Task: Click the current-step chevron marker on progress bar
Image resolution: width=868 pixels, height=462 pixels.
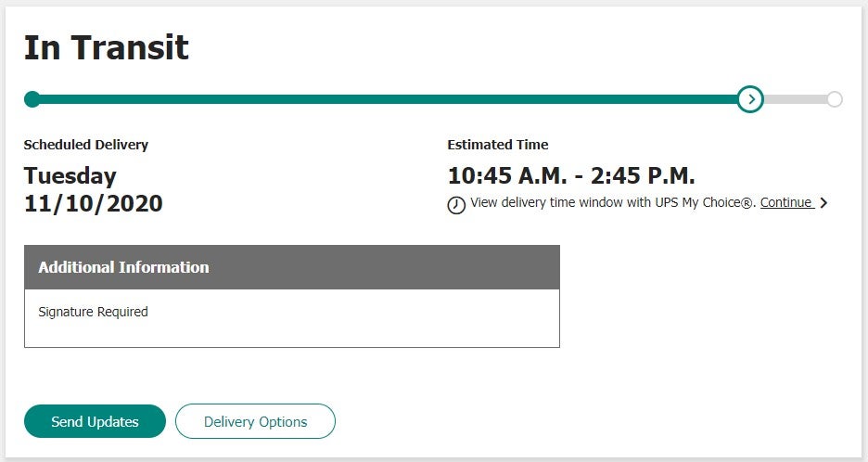Action: coord(750,99)
